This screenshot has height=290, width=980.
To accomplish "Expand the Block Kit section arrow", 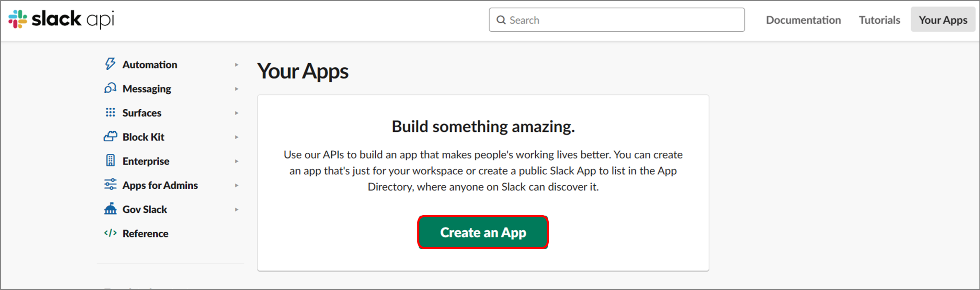I will [237, 137].
